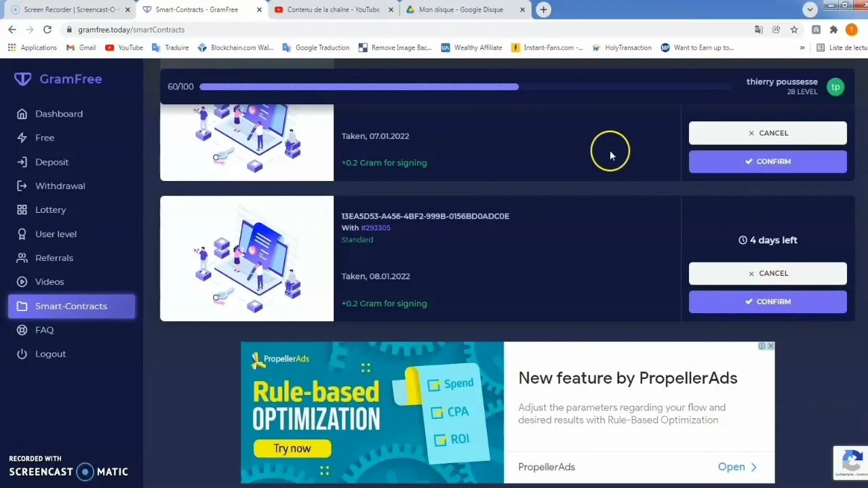Expand the tab search dropdown arrow

point(810,9)
